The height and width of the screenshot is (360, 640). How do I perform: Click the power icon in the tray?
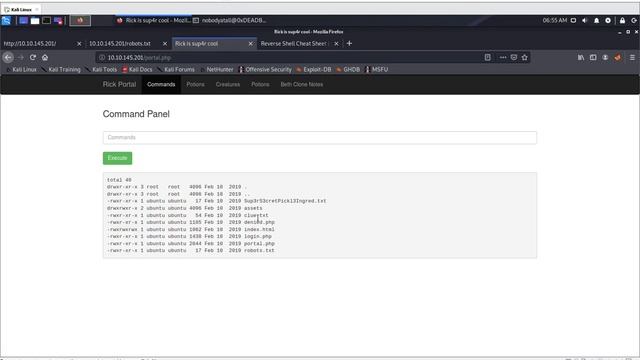click(x=634, y=20)
